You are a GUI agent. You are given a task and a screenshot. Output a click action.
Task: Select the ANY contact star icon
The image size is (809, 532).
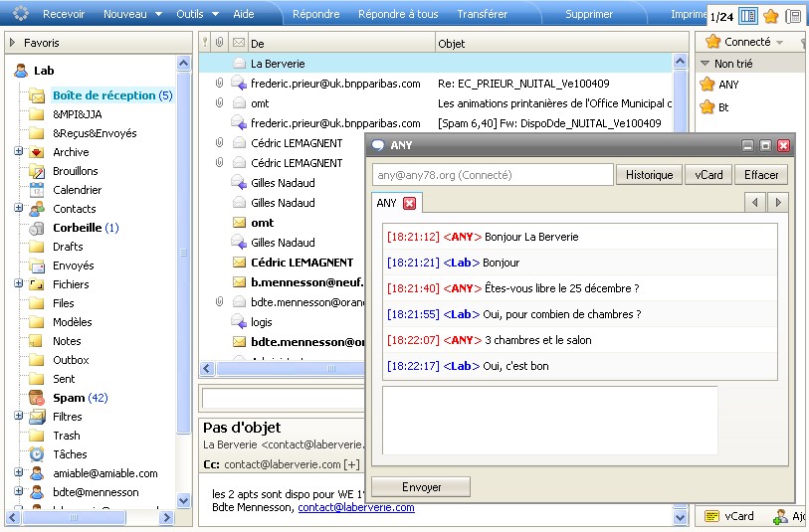point(708,85)
